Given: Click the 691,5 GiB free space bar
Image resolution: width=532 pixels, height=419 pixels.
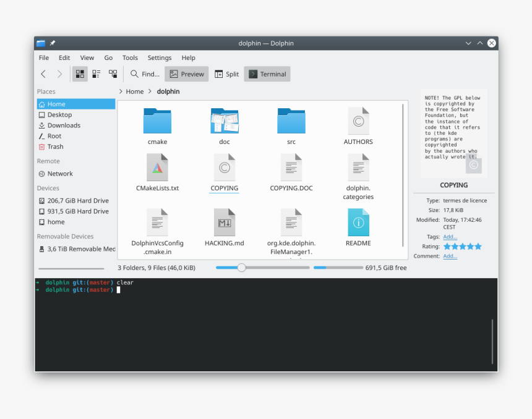Looking at the screenshot, I should pyautogui.click(x=338, y=268).
